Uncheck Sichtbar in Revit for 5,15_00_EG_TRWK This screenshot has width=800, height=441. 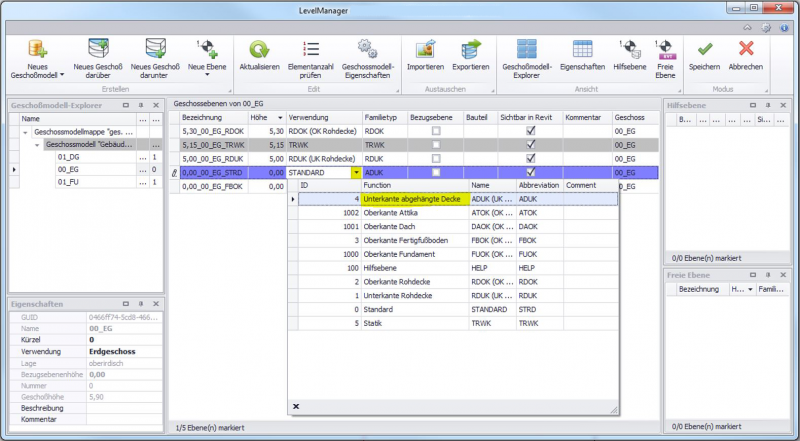pyautogui.click(x=531, y=145)
